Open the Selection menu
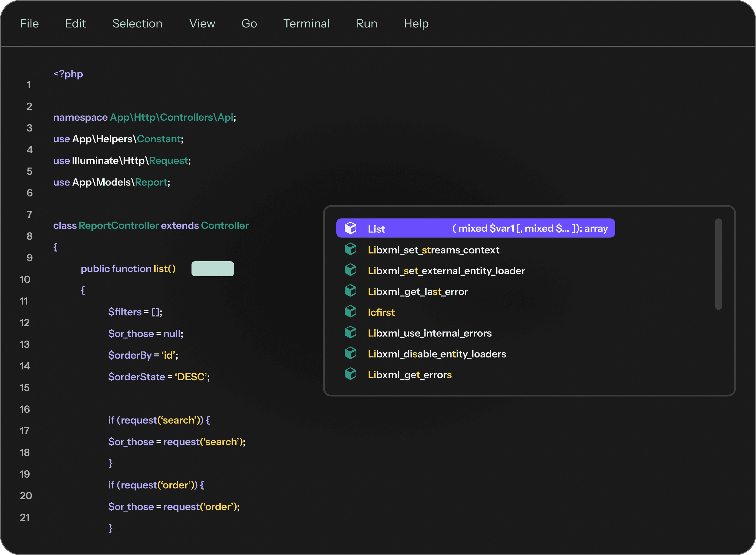The image size is (756, 555). pos(137,24)
